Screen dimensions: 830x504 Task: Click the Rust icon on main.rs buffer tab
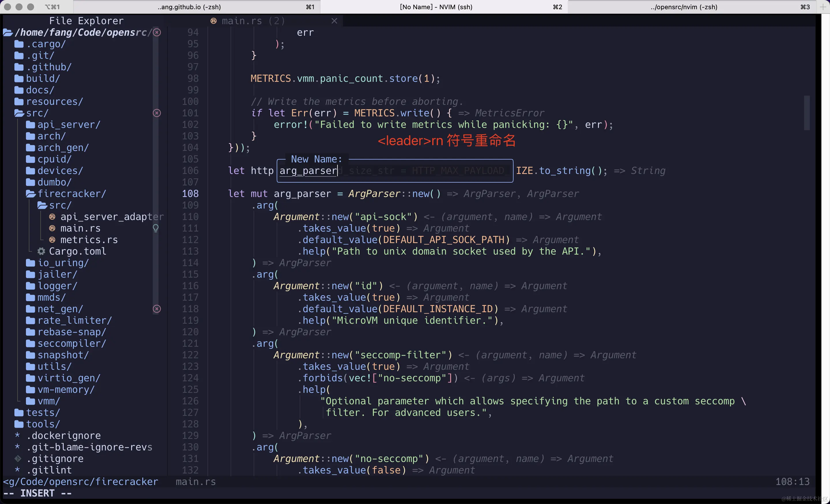tap(213, 21)
